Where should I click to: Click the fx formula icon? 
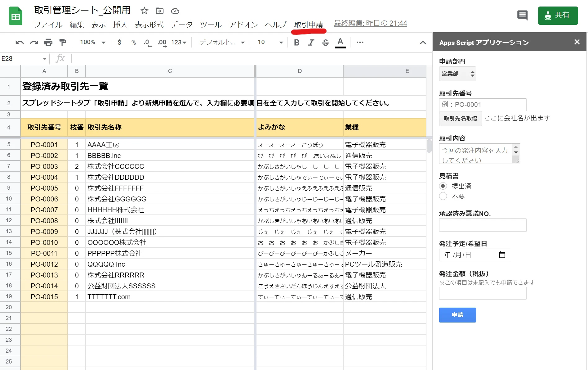coord(60,58)
